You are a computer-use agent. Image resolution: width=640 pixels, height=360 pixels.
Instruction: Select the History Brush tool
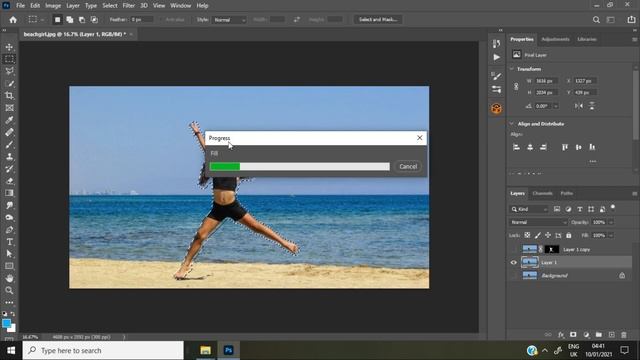point(9,169)
